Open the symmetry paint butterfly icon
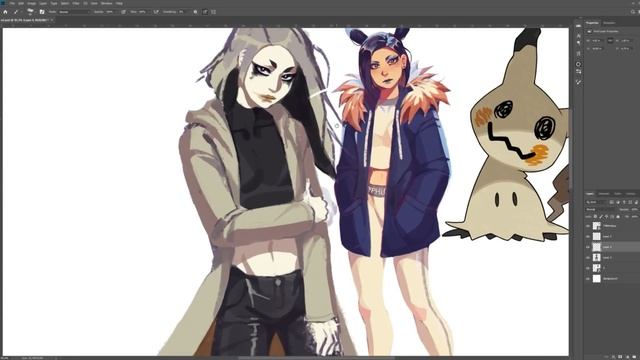This screenshot has width=640, height=360. (x=213, y=12)
